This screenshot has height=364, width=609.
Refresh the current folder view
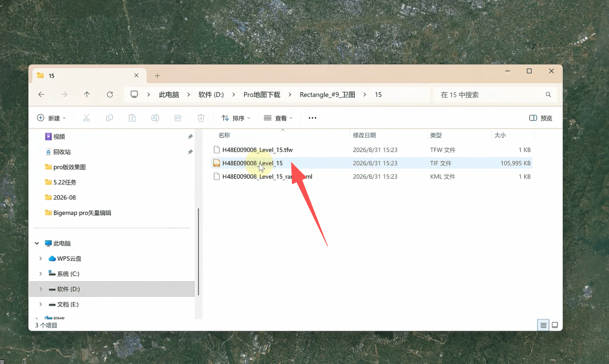(110, 94)
